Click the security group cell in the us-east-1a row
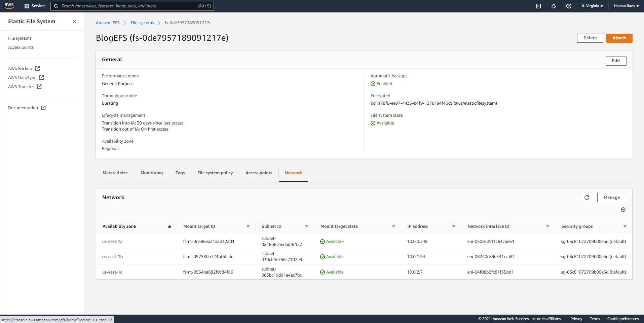The width and height of the screenshot is (644, 323). [593, 242]
